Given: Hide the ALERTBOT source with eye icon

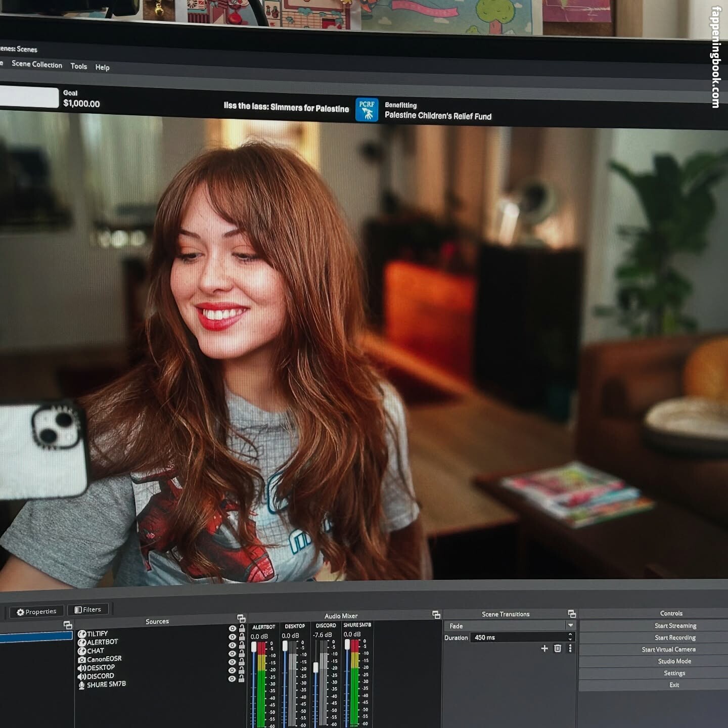Looking at the screenshot, I should click(x=233, y=637).
